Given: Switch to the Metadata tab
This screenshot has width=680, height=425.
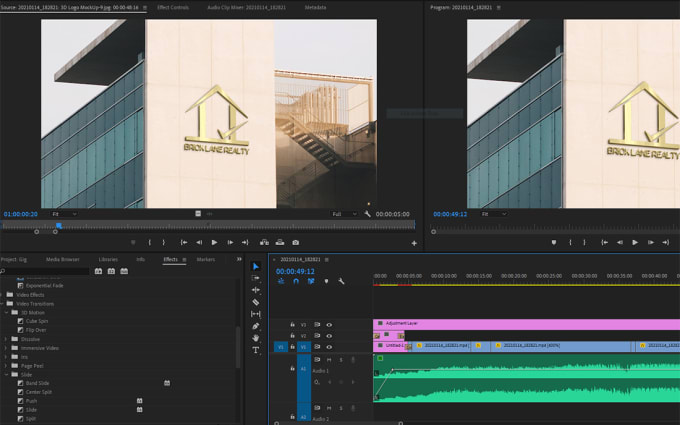Looking at the screenshot, I should coord(315,7).
